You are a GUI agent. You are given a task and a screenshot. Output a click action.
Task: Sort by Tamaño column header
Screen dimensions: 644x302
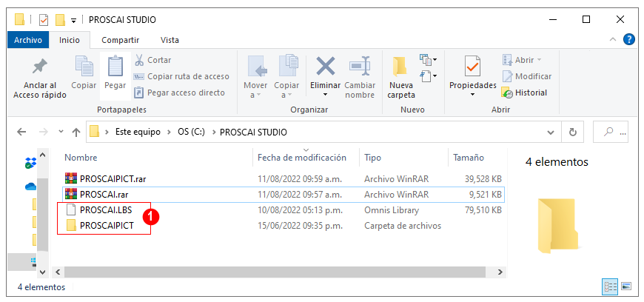pos(469,158)
